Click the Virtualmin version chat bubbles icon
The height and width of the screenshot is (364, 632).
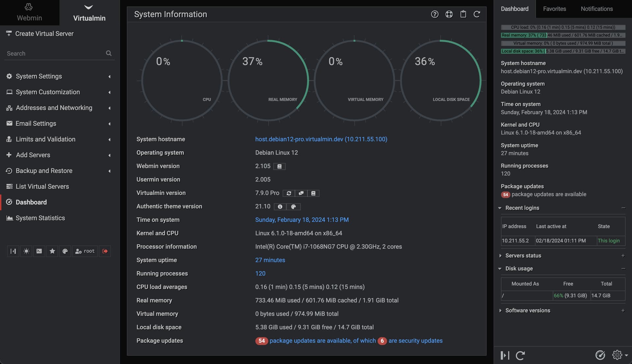click(x=301, y=193)
